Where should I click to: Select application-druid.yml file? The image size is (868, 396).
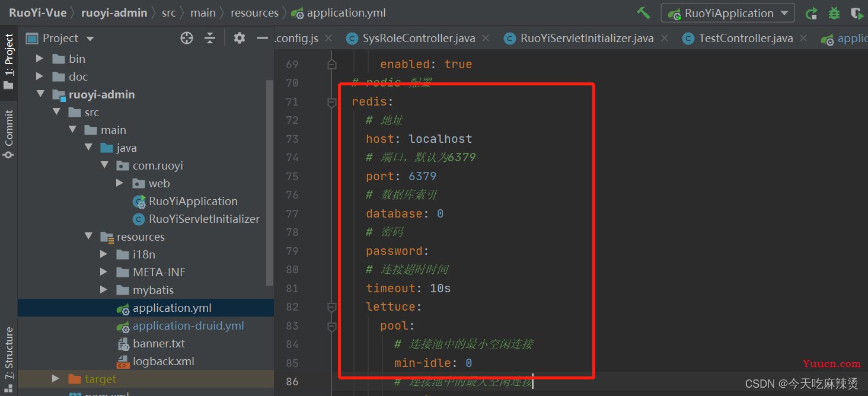189,325
